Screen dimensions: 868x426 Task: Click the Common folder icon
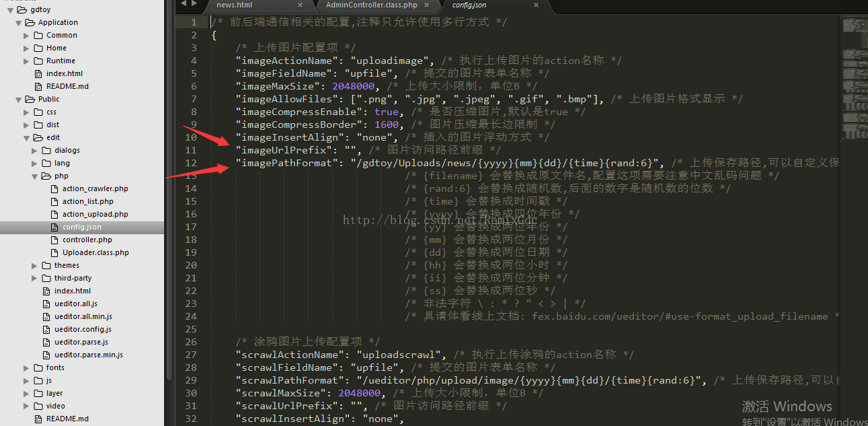38,35
